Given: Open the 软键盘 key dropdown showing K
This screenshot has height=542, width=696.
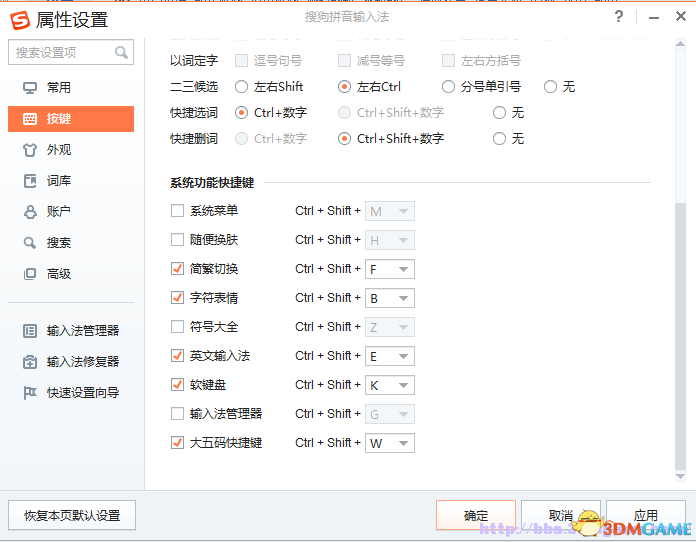Looking at the screenshot, I should click(390, 385).
